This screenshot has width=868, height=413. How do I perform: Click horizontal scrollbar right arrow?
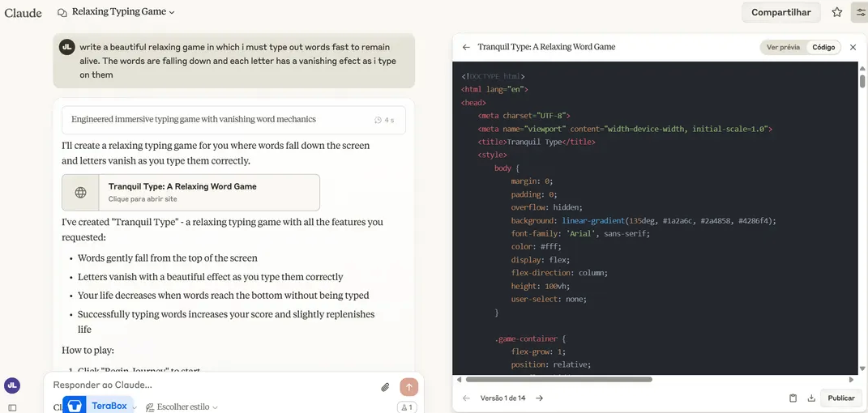tap(852, 380)
